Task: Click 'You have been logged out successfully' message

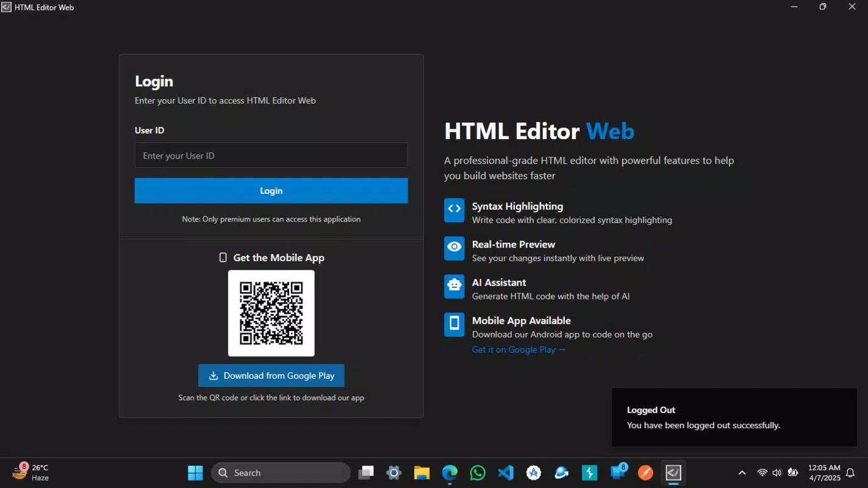Action: coord(703,425)
